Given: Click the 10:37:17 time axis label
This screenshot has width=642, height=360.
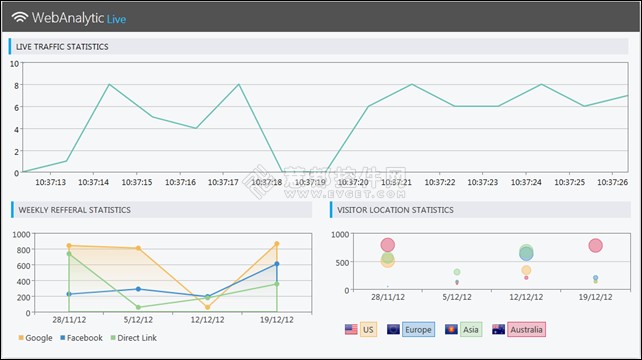Looking at the screenshot, I should (223, 182).
